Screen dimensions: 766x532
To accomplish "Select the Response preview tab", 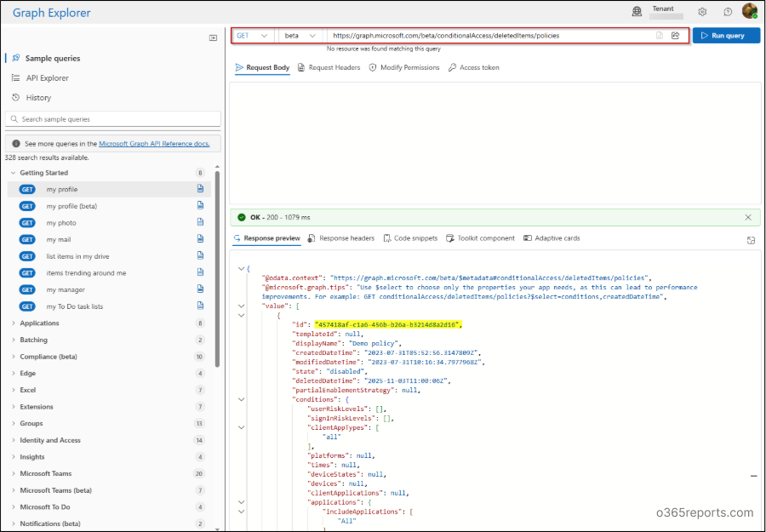I will point(266,238).
